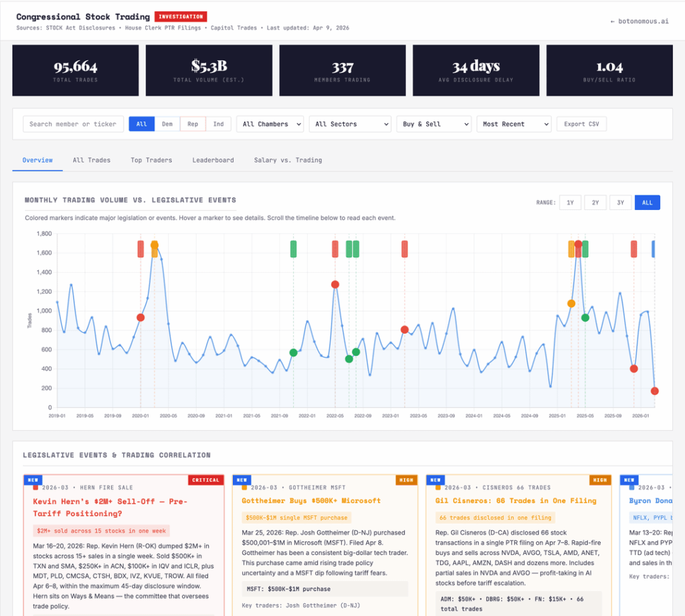Filter by Independents using the Ind button

point(217,124)
